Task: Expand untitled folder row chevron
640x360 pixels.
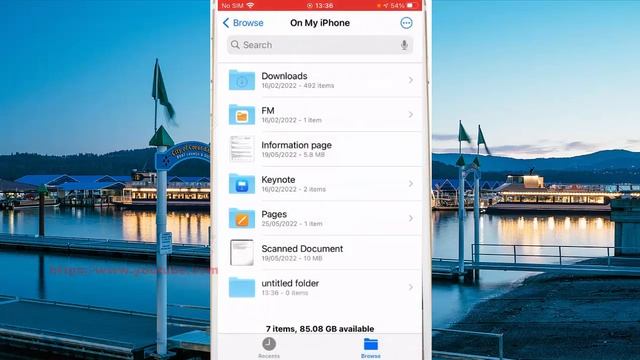Action: click(411, 287)
